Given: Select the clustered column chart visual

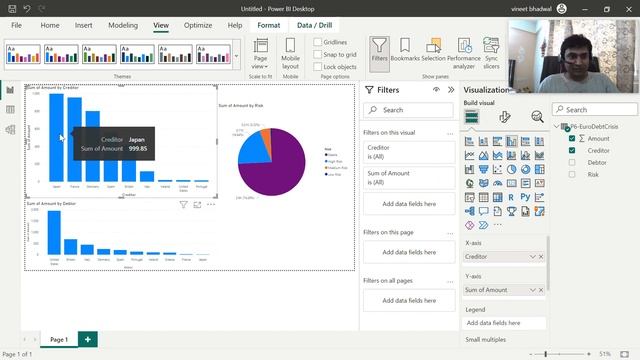Looking at the screenshot, I should coord(511,141).
